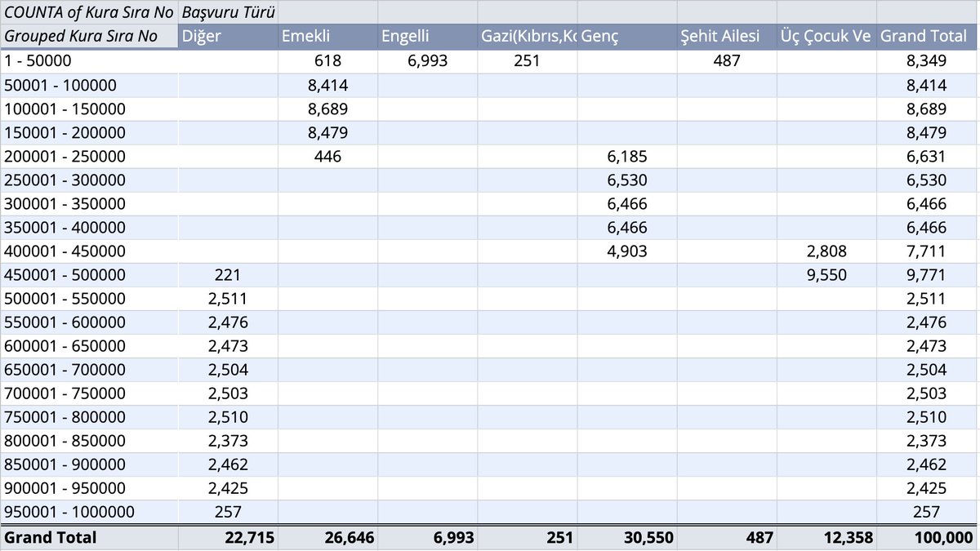Click Diğer value 2,373
Image resolution: width=980 pixels, height=551 pixels.
pos(228,440)
